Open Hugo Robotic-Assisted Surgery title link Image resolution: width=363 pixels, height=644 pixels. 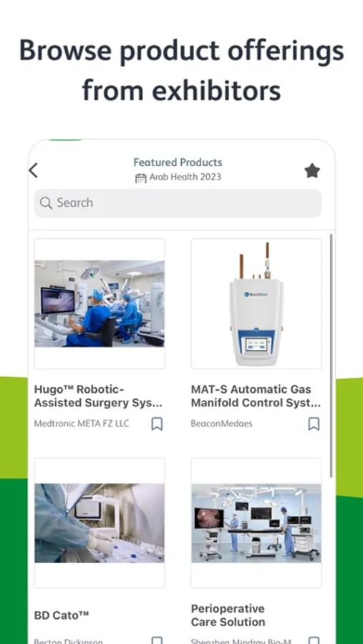pyautogui.click(x=98, y=396)
